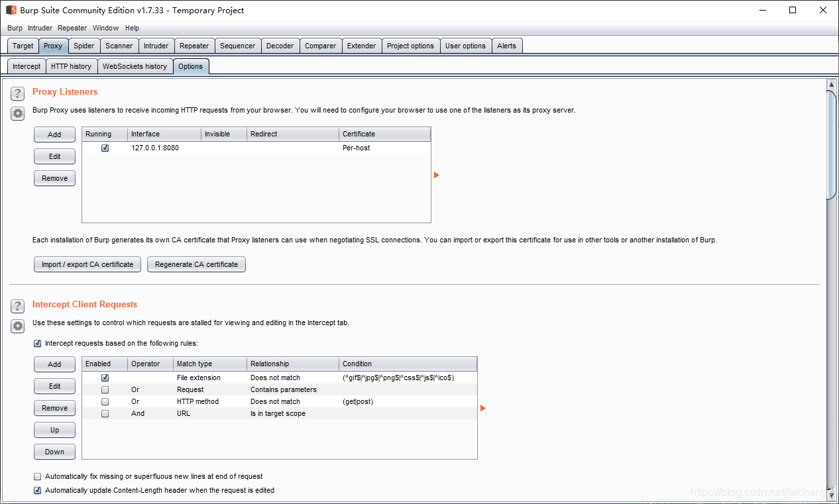Click the (get|post) condition cell

(x=408, y=401)
